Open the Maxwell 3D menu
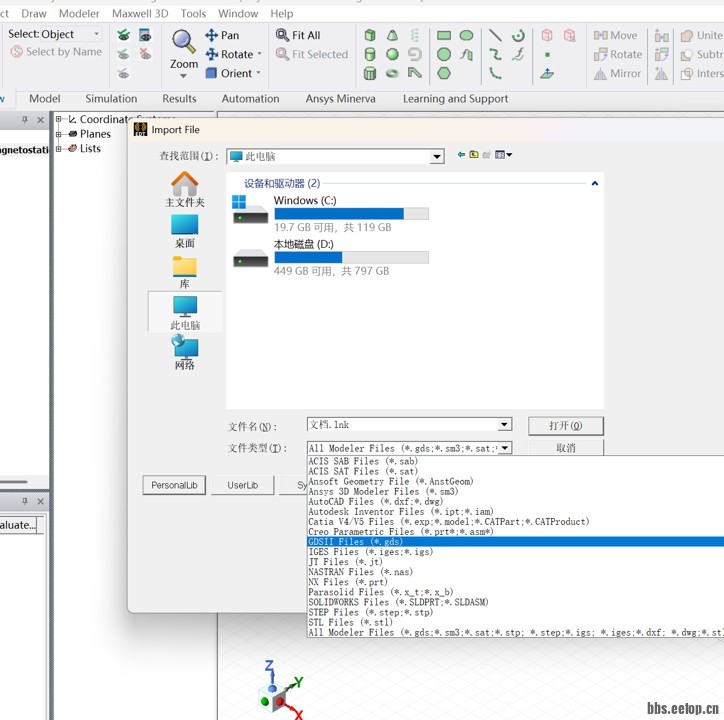The width and height of the screenshot is (724, 720). click(x=140, y=13)
